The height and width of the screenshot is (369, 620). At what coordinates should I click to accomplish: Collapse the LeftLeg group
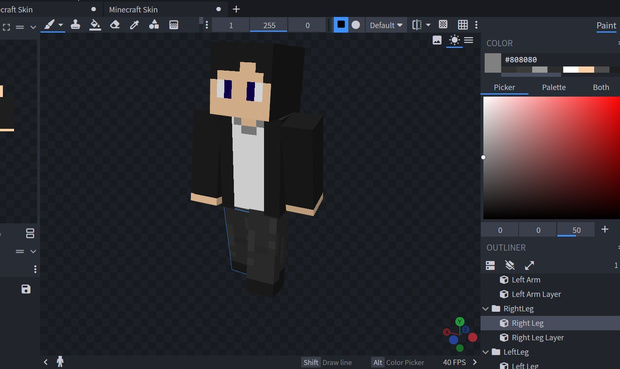pos(486,352)
